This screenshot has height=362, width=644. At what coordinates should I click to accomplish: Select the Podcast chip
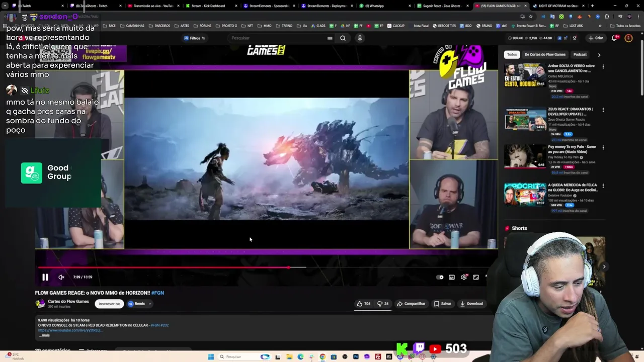(x=580, y=54)
